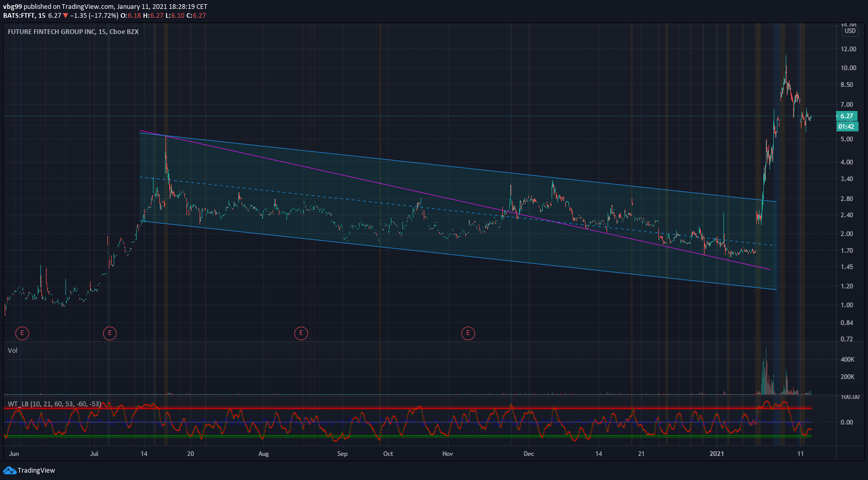Click the red down-triangle beside the 6.27 price
The width and height of the screenshot is (868, 480).
(65, 15)
